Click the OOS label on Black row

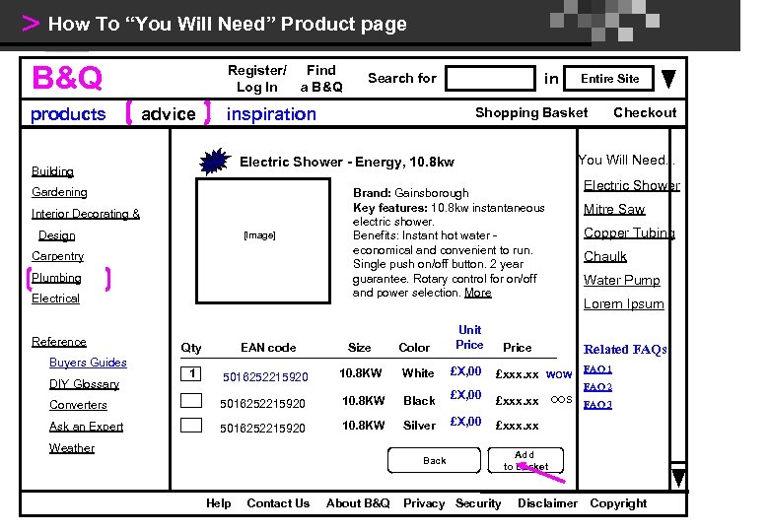[x=561, y=399]
